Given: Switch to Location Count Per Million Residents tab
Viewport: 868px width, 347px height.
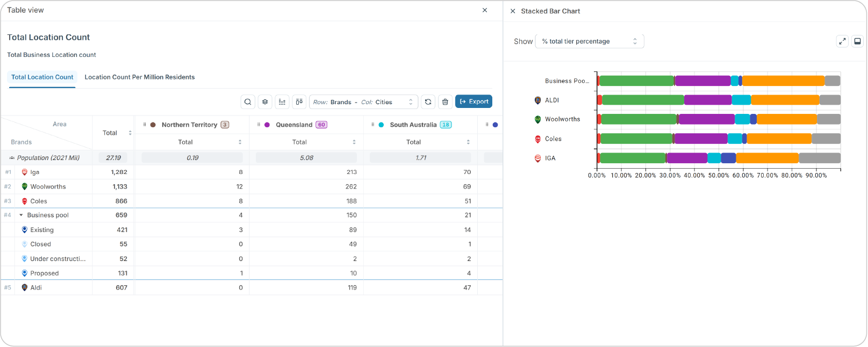Looking at the screenshot, I should click(140, 77).
